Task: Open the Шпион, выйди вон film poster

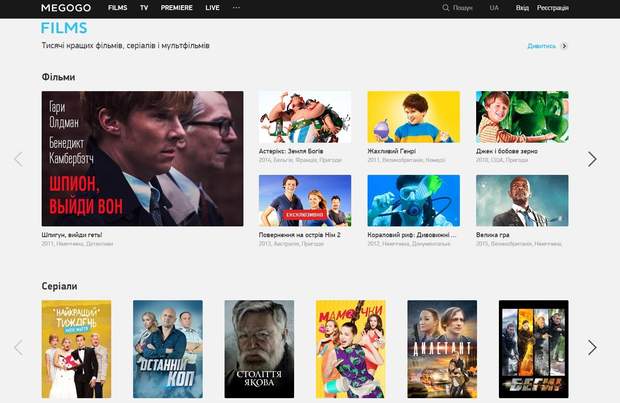Action: (x=142, y=158)
